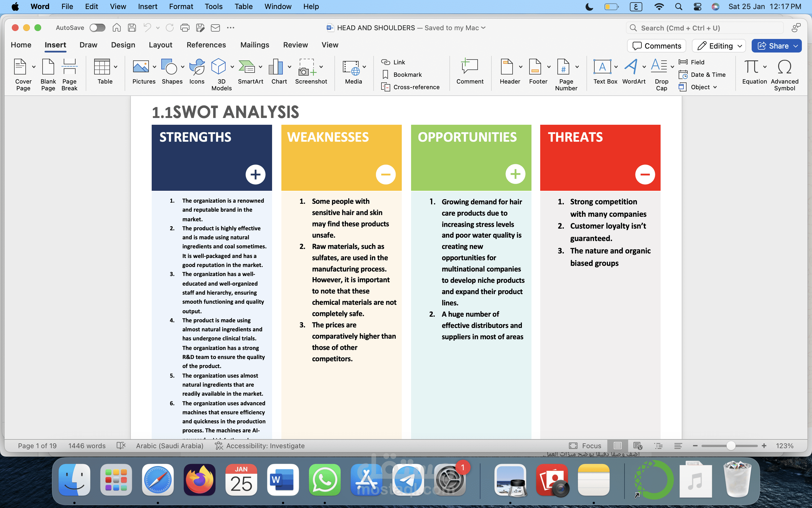812x508 pixels.
Task: Expand the Object dropdown arrow
Action: pos(715,87)
